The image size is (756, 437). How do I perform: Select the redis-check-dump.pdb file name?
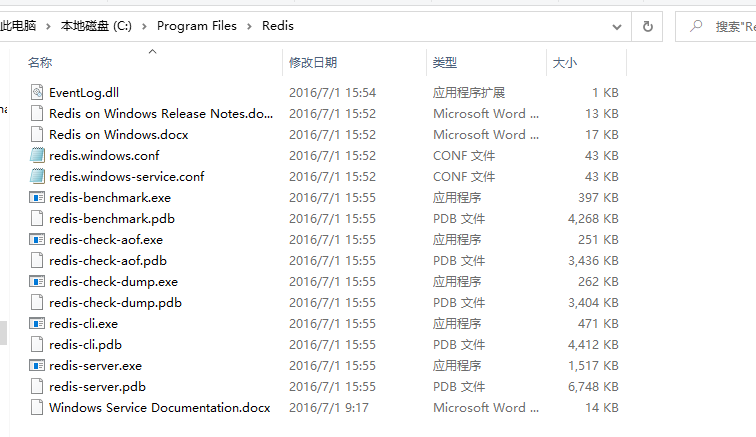pyautogui.click(x=115, y=302)
